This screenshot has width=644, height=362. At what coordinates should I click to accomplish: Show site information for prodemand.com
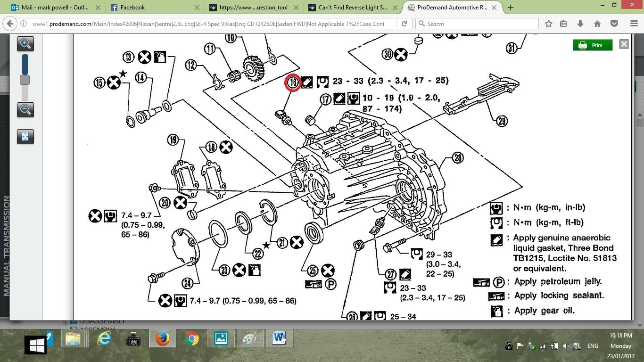[x=24, y=24]
